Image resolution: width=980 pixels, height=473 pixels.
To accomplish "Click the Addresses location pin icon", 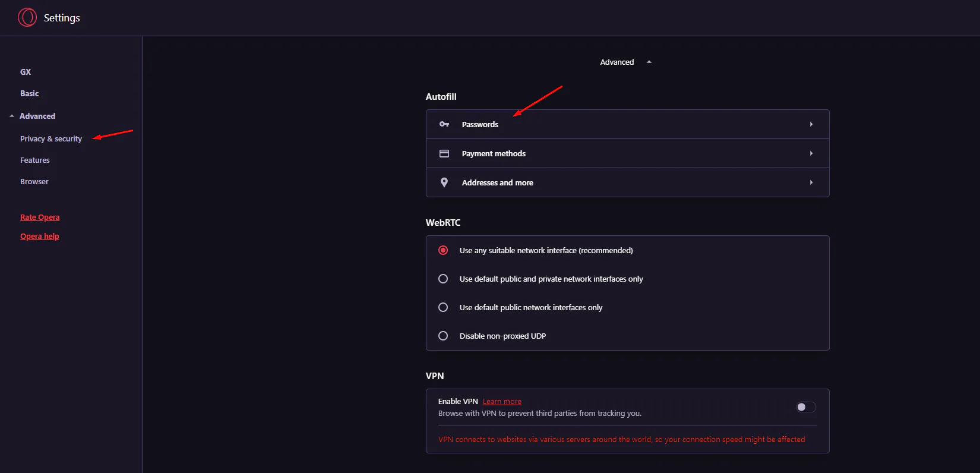I will 444,182.
